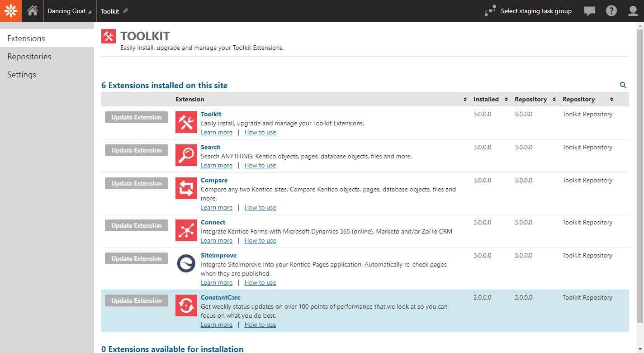Open Learn more for Search

pos(217,165)
